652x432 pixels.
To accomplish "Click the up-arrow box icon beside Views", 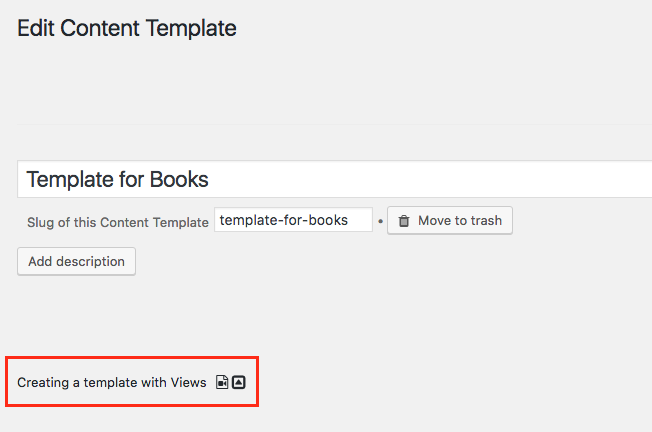I will tap(239, 382).
